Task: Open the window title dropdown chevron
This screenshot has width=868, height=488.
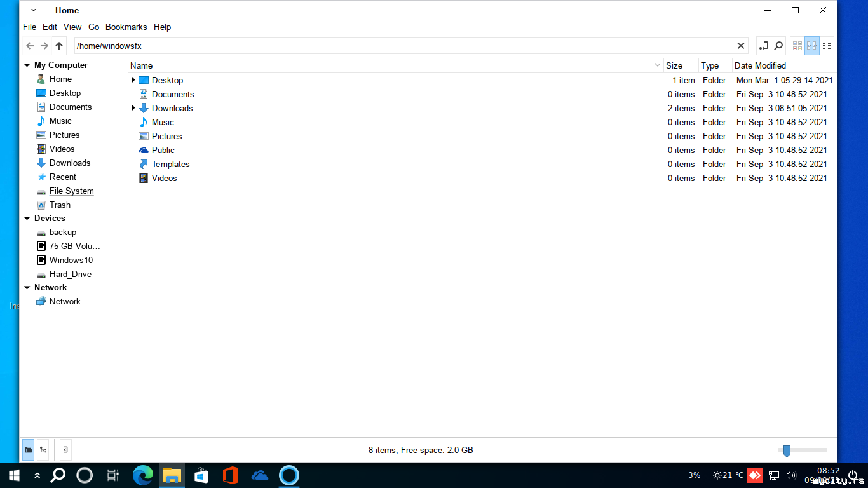Action: coord(34,10)
